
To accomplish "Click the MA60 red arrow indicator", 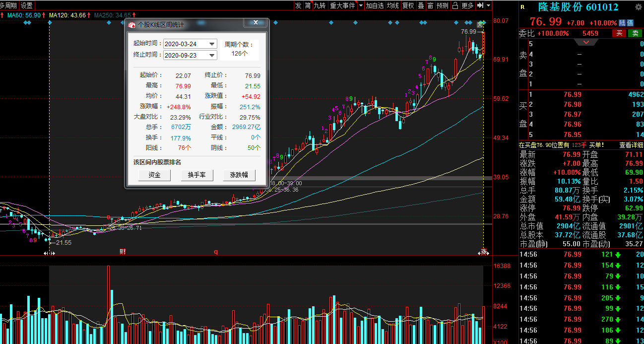I will (x=44, y=16).
